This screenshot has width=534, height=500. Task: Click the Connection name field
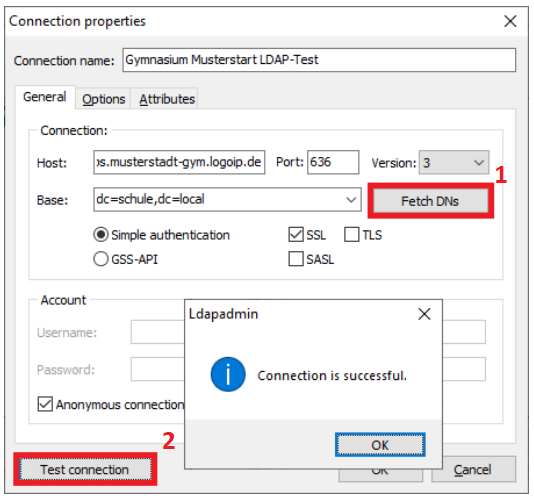coord(319,60)
